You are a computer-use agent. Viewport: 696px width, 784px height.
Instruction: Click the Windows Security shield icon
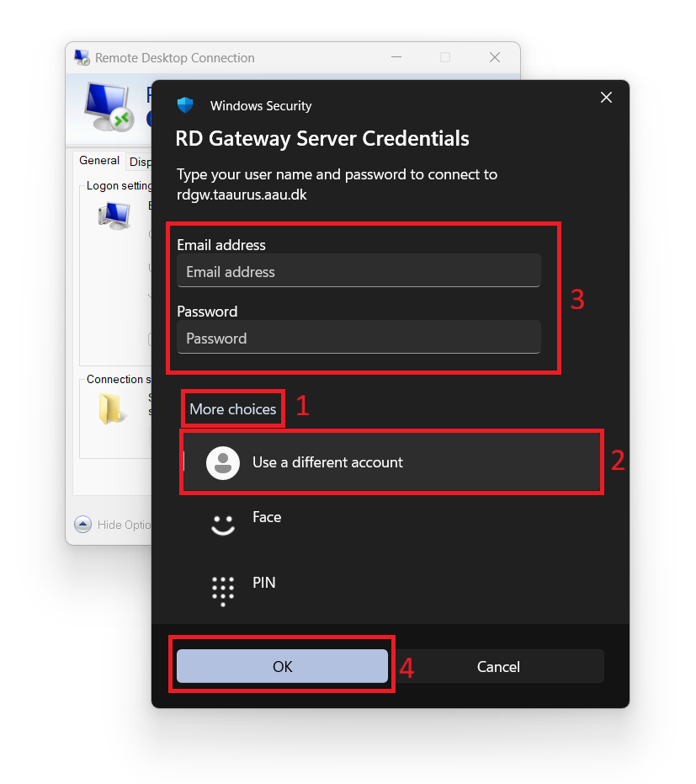click(184, 105)
